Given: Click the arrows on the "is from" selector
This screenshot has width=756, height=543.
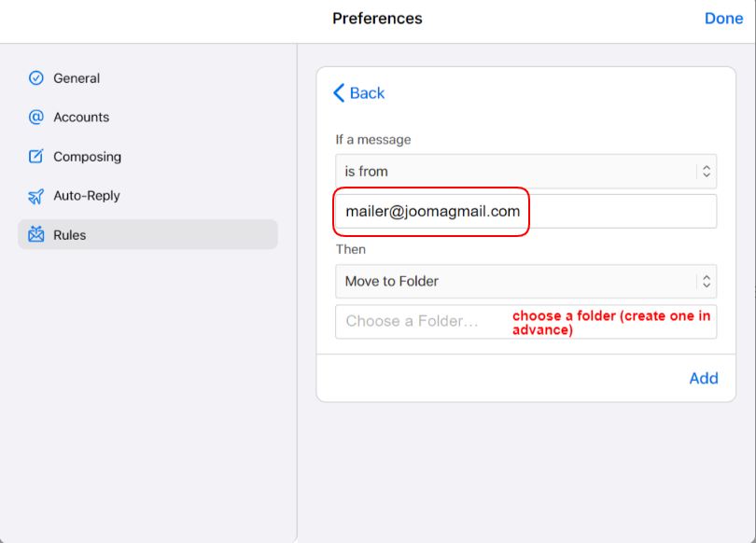Looking at the screenshot, I should pyautogui.click(x=707, y=172).
